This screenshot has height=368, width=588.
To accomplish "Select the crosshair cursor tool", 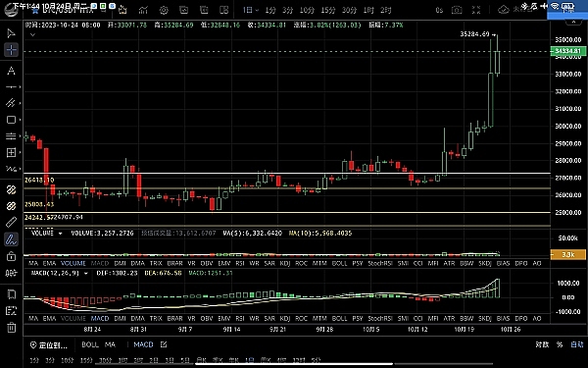I will click(x=11, y=50).
